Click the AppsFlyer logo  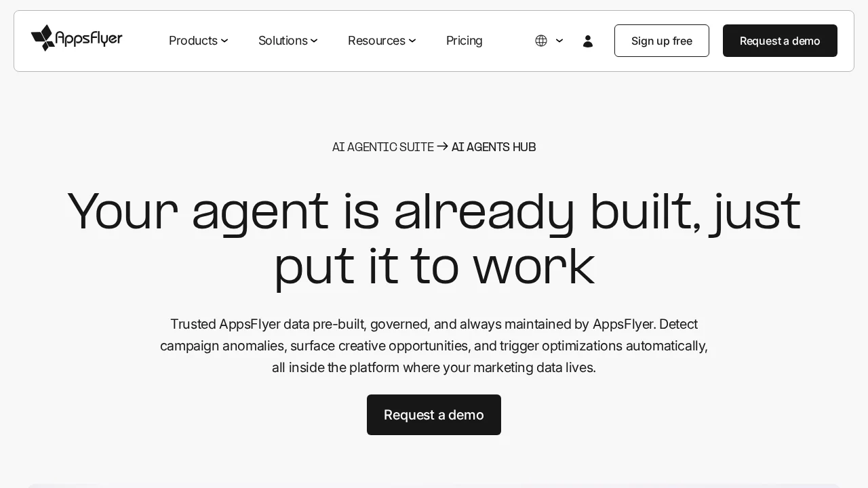tap(77, 39)
